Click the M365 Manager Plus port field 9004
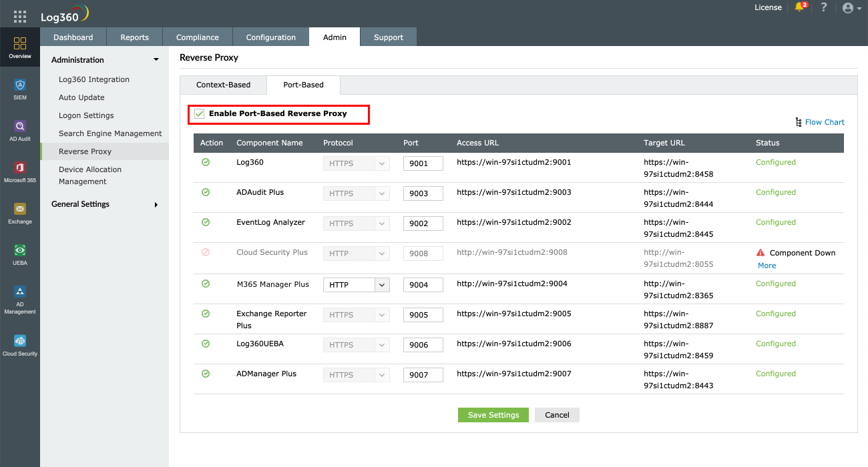868x467 pixels. click(423, 285)
